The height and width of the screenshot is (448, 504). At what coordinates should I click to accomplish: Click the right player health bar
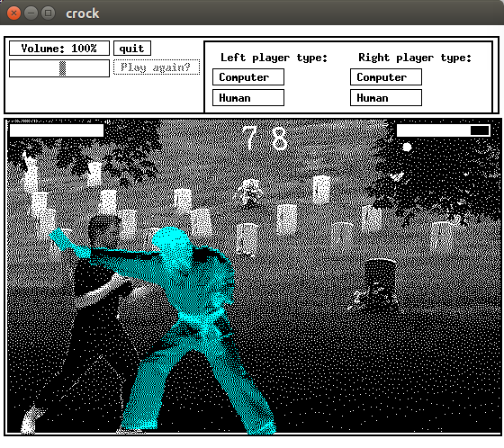(x=444, y=130)
